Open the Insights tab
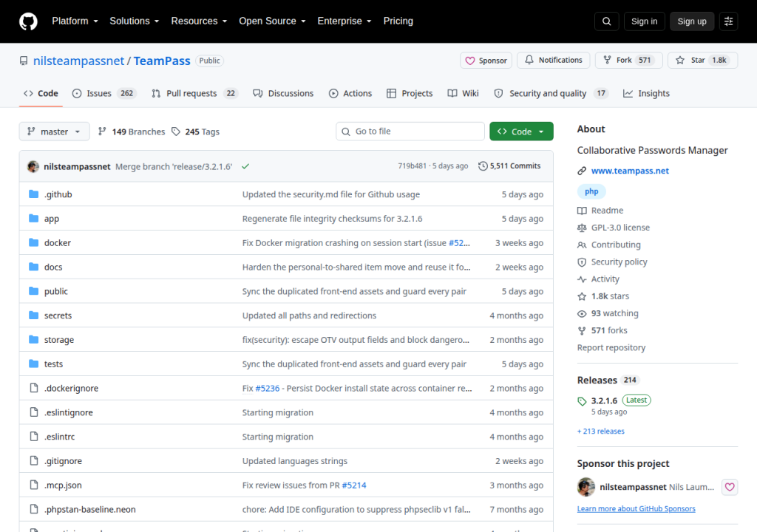Image resolution: width=757 pixels, height=532 pixels. tap(646, 94)
